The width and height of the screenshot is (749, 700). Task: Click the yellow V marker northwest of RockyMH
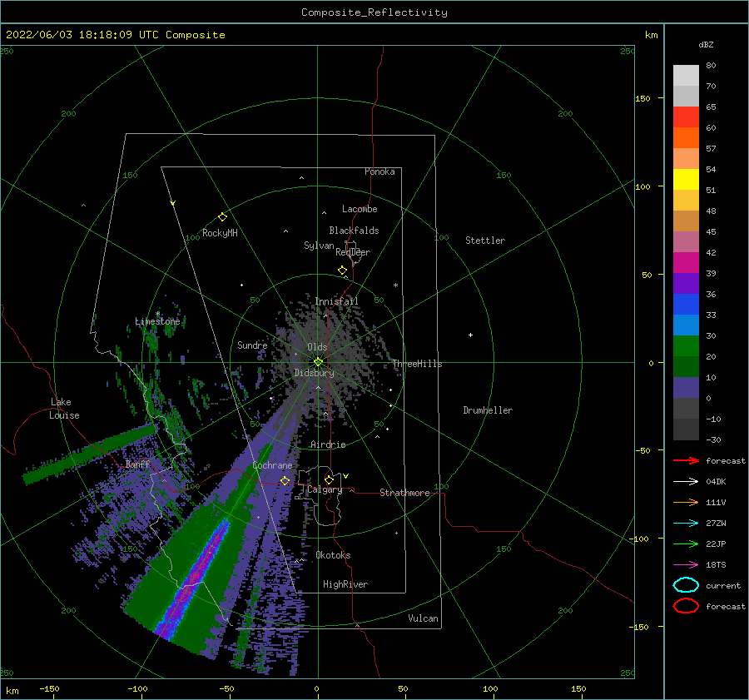tap(173, 203)
